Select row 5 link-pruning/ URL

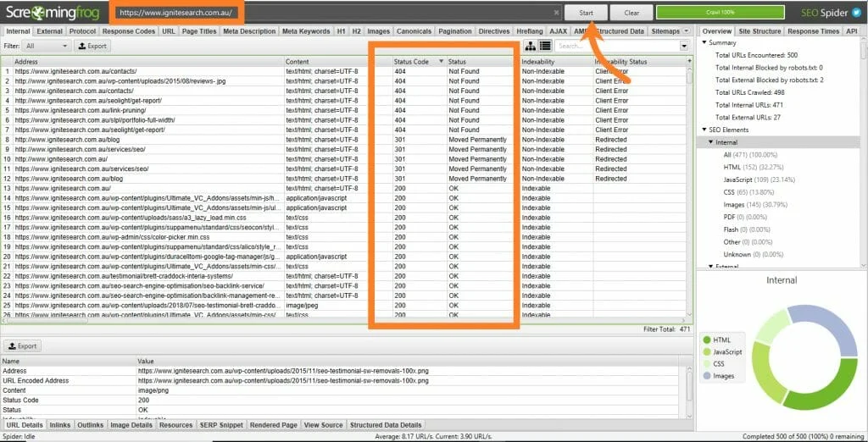coord(81,110)
